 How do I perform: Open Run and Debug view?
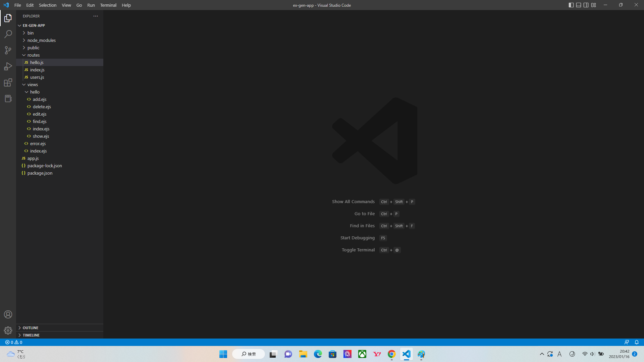click(8, 66)
